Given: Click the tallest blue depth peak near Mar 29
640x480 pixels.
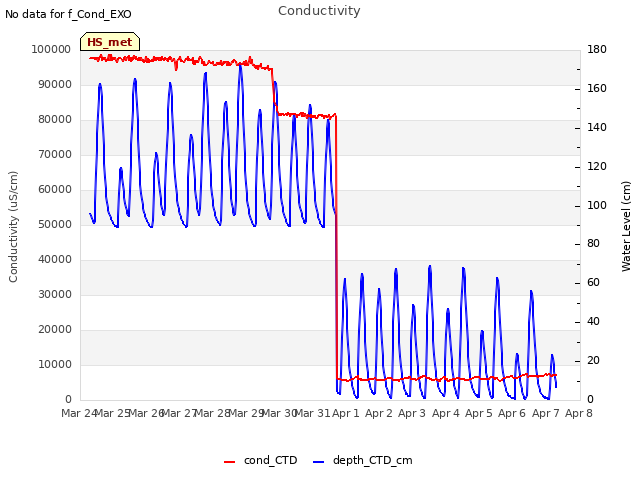Looking at the screenshot, I should click(240, 66).
